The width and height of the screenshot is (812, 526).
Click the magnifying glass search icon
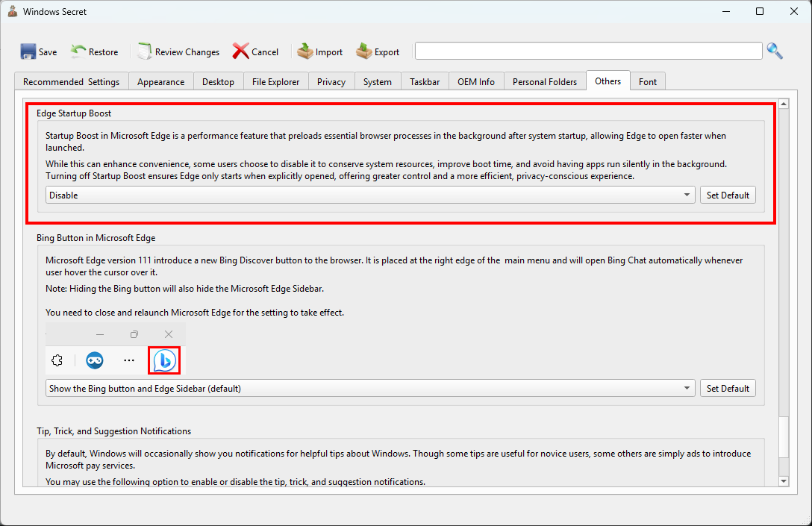(x=775, y=51)
